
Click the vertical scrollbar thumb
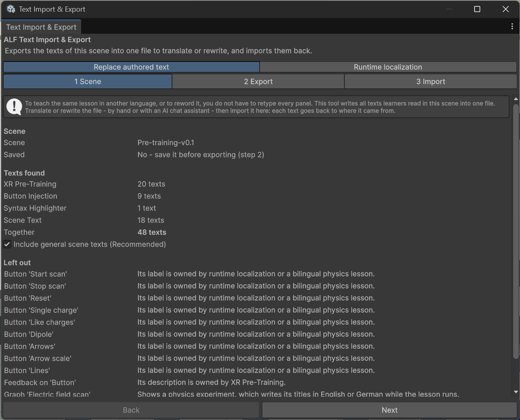[x=516, y=231]
